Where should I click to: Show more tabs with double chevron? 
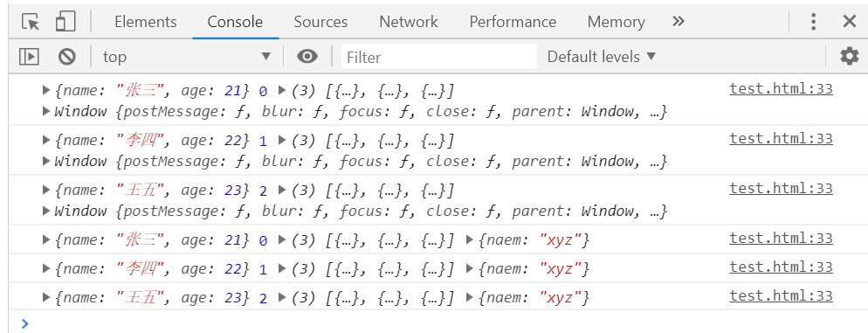pyautogui.click(x=679, y=22)
